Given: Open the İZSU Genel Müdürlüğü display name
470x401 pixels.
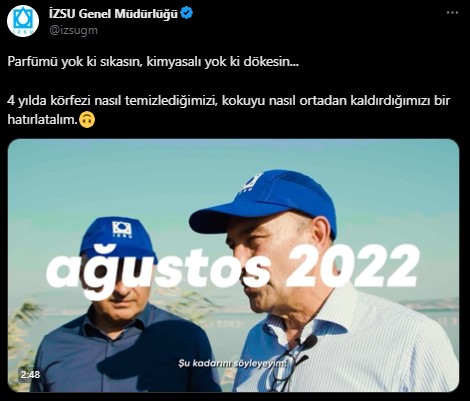Looking at the screenshot, I should tap(113, 14).
